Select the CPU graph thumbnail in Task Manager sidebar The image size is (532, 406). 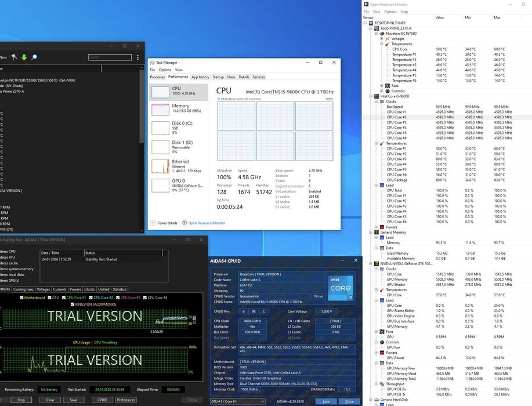tap(160, 92)
